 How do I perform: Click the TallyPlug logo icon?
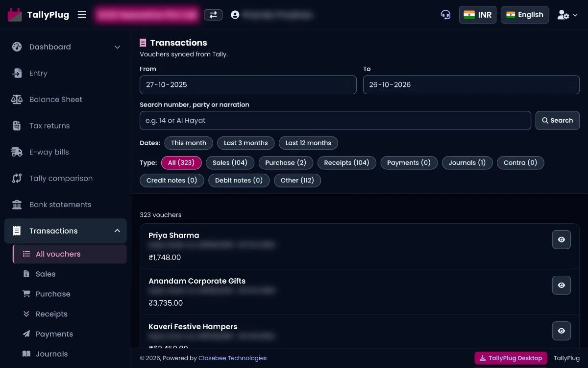(15, 15)
